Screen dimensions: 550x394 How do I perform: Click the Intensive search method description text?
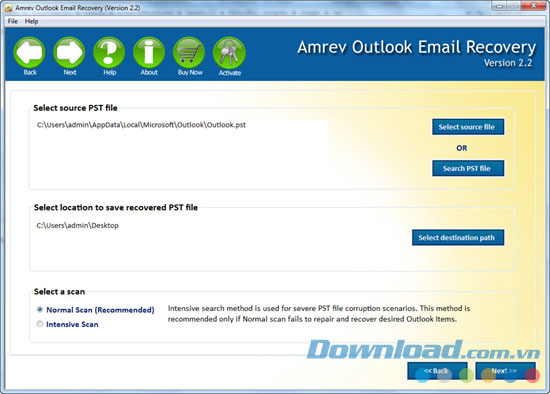[318, 314]
